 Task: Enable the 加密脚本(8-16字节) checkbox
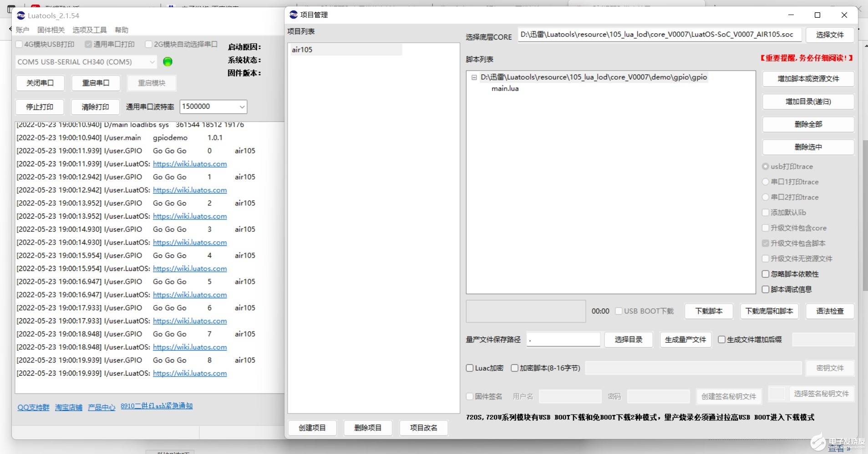point(514,368)
